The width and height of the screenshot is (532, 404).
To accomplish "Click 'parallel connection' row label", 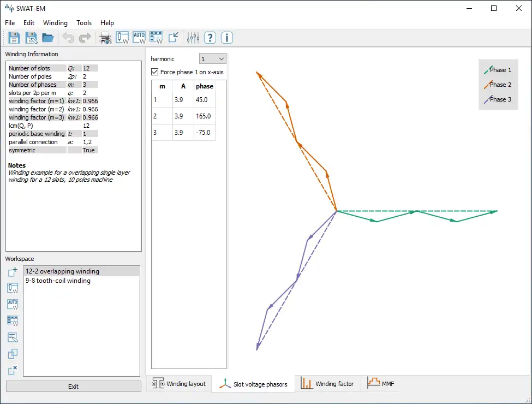I will click(x=33, y=142).
